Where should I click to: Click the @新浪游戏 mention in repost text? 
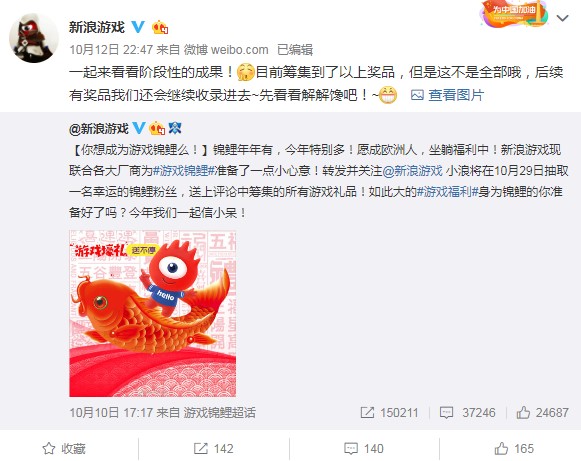[x=412, y=171]
